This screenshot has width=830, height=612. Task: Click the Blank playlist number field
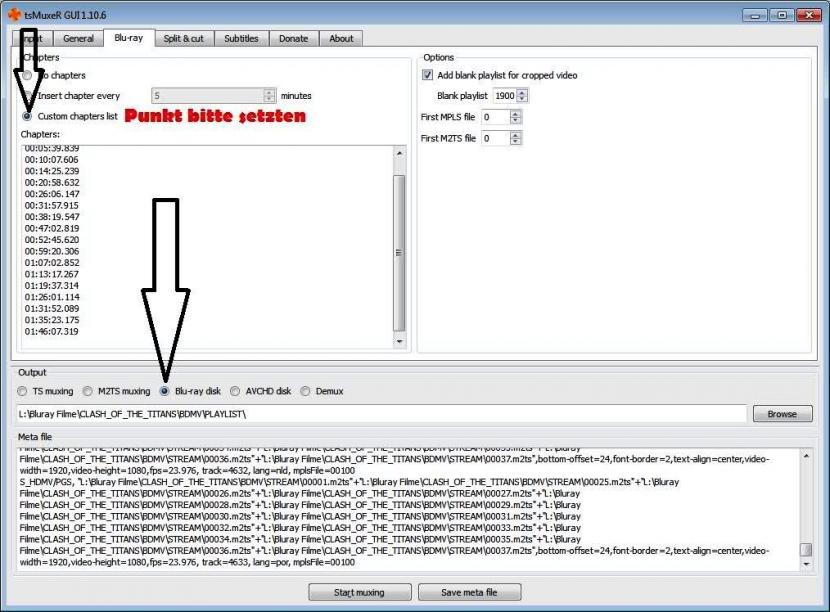pos(505,96)
